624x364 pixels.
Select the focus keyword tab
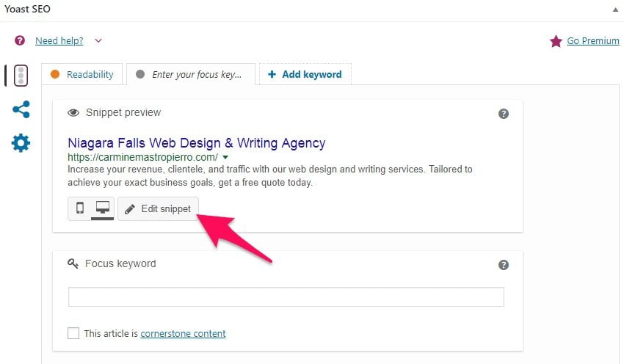pos(191,74)
